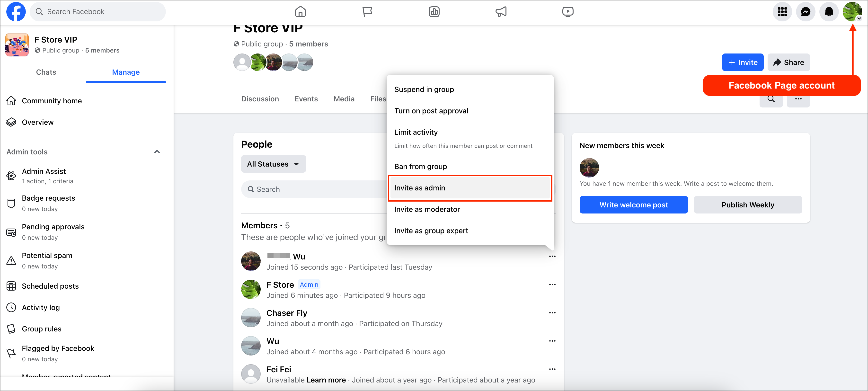Click the group search magnifier button
Screen dimensions: 868x391
pos(771,100)
